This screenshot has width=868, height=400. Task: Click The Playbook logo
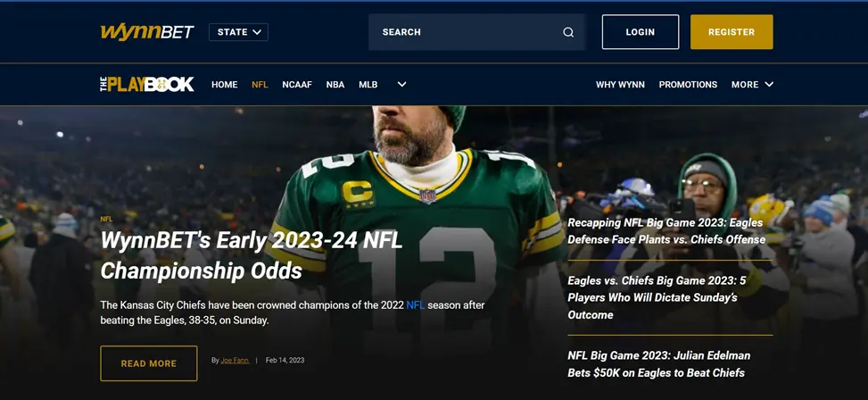coord(147,84)
